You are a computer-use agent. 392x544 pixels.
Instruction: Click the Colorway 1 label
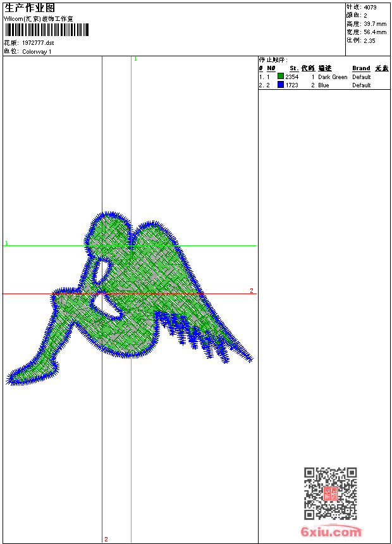click(x=37, y=51)
